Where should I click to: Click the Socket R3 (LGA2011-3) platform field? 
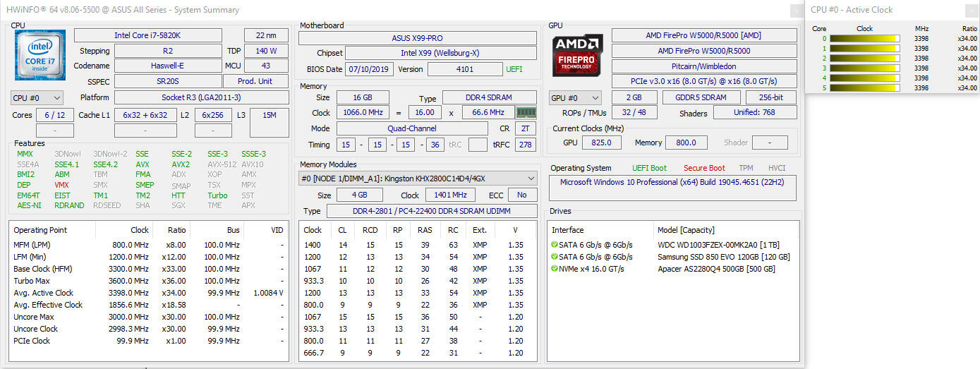point(201,97)
